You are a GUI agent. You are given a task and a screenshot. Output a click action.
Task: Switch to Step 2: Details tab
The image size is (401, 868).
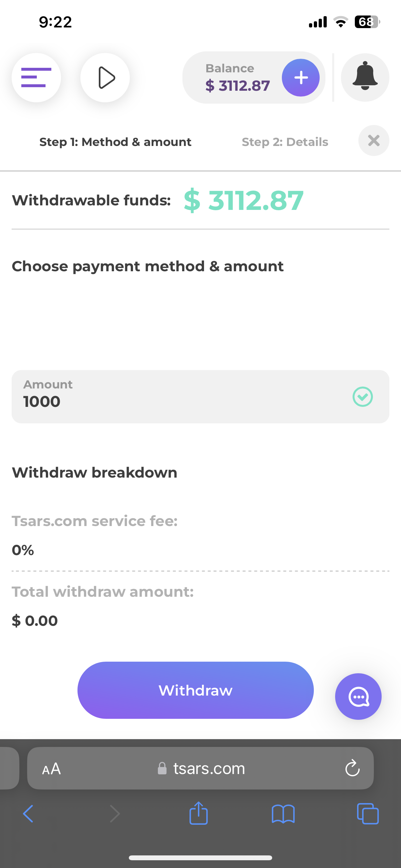(x=285, y=142)
